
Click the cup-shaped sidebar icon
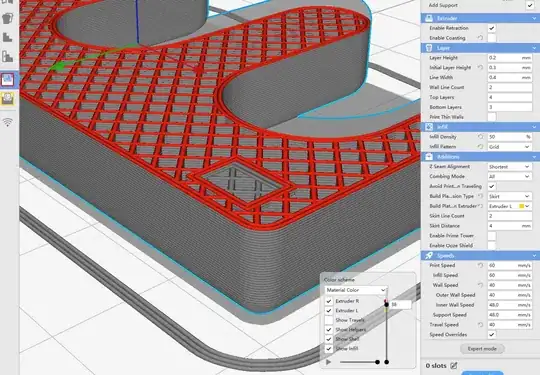7,18
